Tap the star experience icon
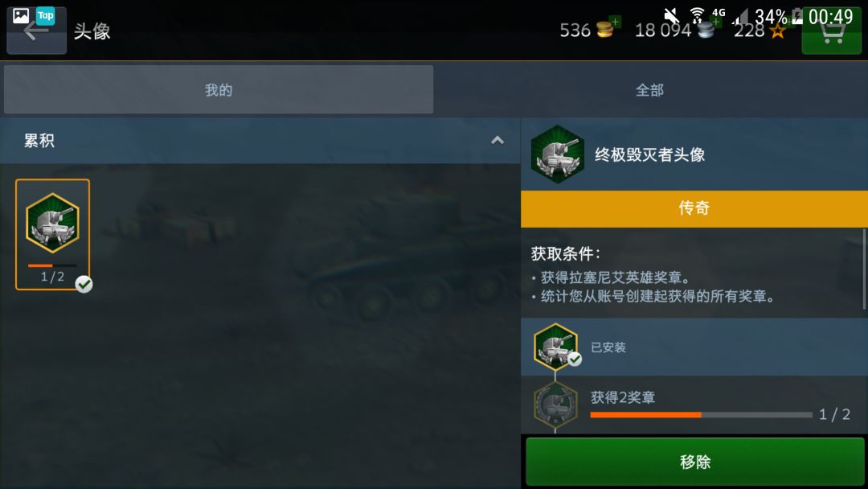The width and height of the screenshot is (868, 489). tap(778, 31)
